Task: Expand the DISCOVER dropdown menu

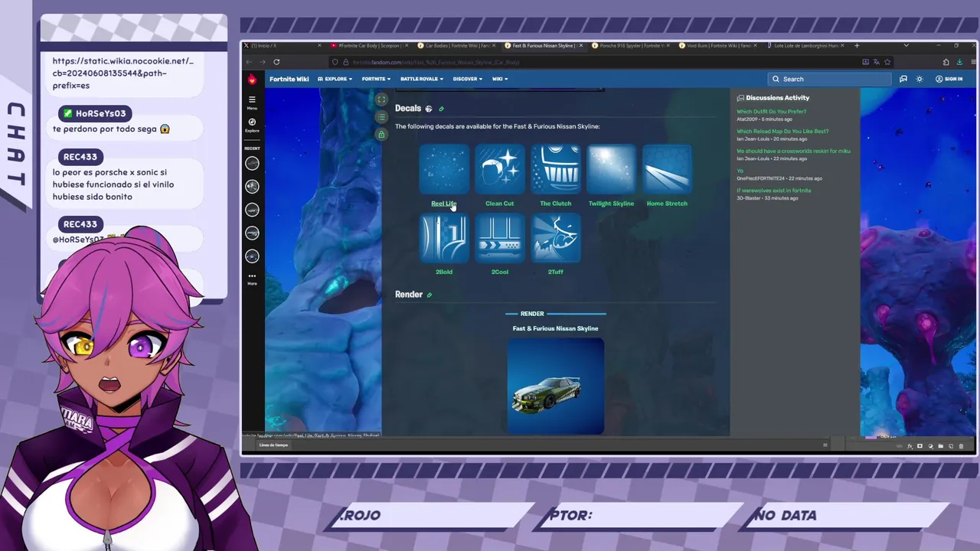Action: tap(467, 79)
